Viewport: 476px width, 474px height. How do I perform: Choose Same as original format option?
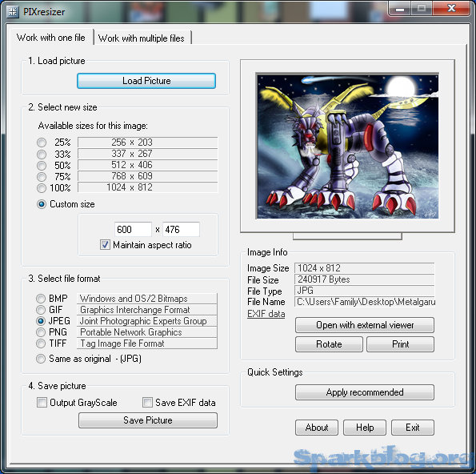click(x=41, y=359)
